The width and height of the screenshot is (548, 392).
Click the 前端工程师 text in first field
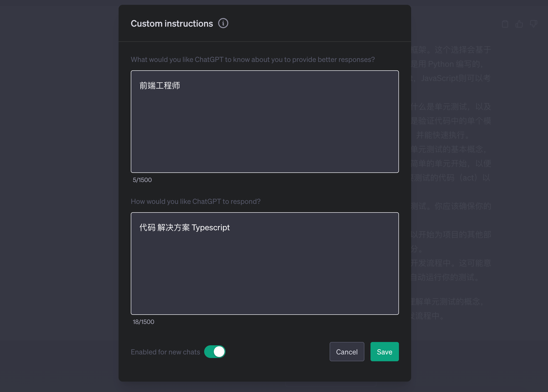pos(159,86)
